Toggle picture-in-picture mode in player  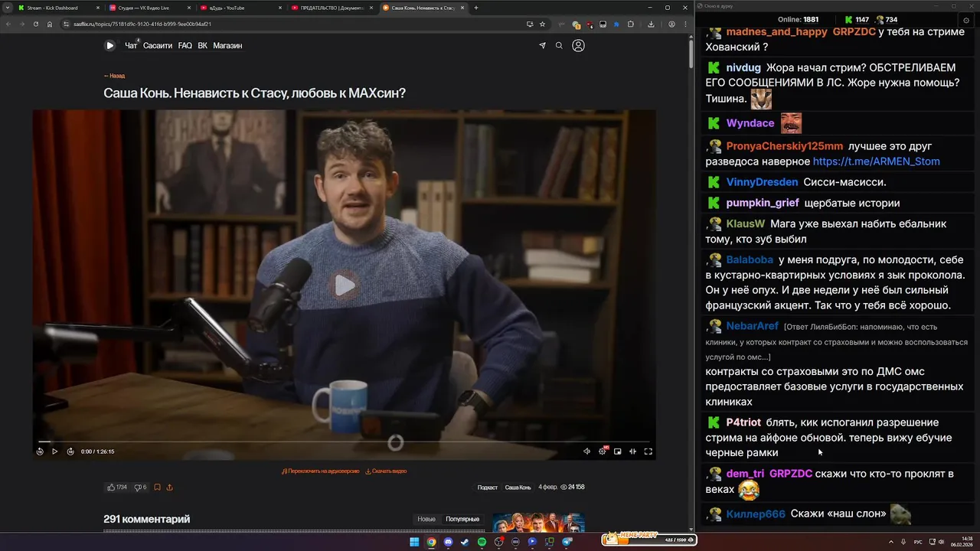coord(618,452)
